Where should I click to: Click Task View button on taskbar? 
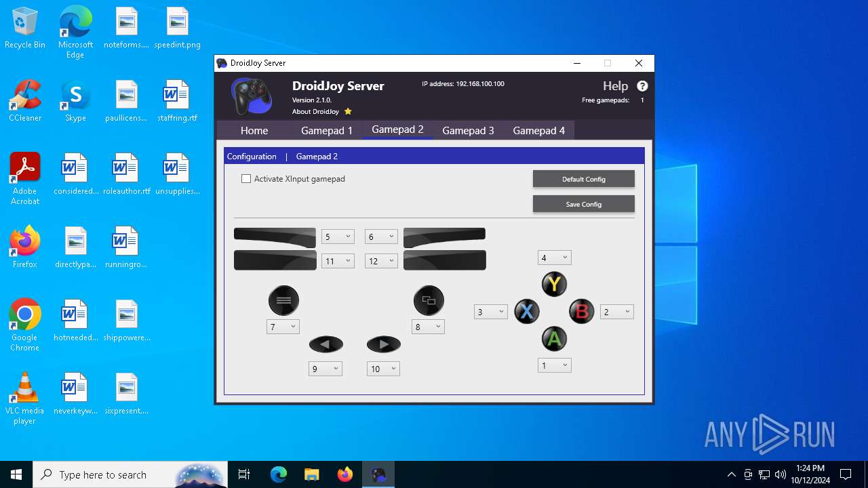click(x=244, y=474)
